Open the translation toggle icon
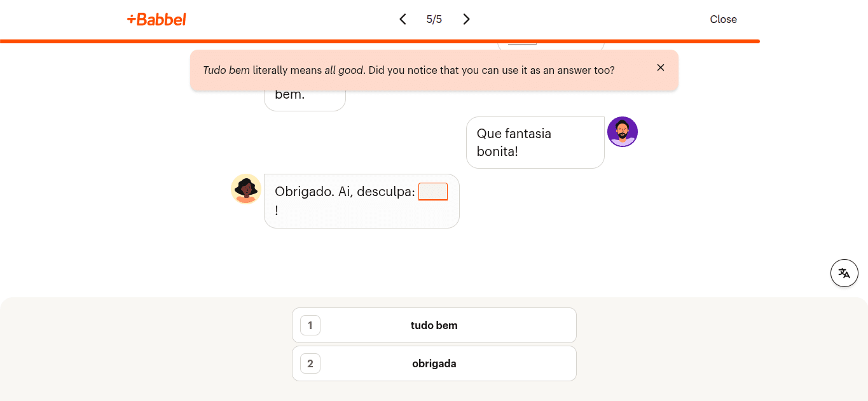 (844, 272)
